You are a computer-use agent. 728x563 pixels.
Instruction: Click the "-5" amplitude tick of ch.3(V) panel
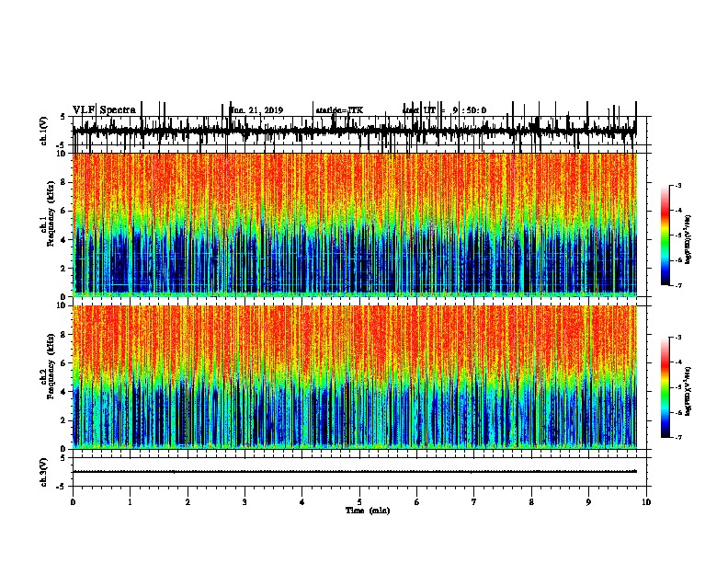click(62, 487)
